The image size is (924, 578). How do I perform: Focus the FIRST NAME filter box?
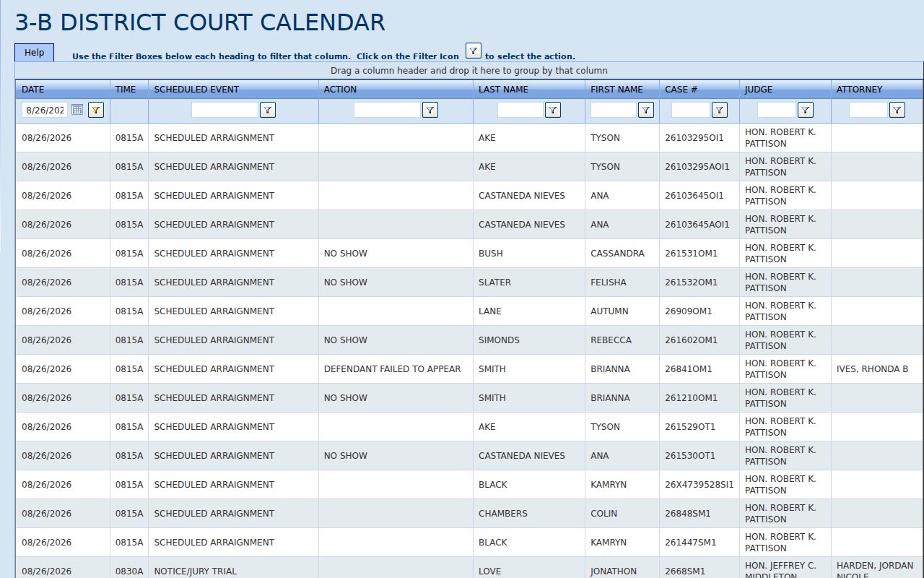[613, 110]
